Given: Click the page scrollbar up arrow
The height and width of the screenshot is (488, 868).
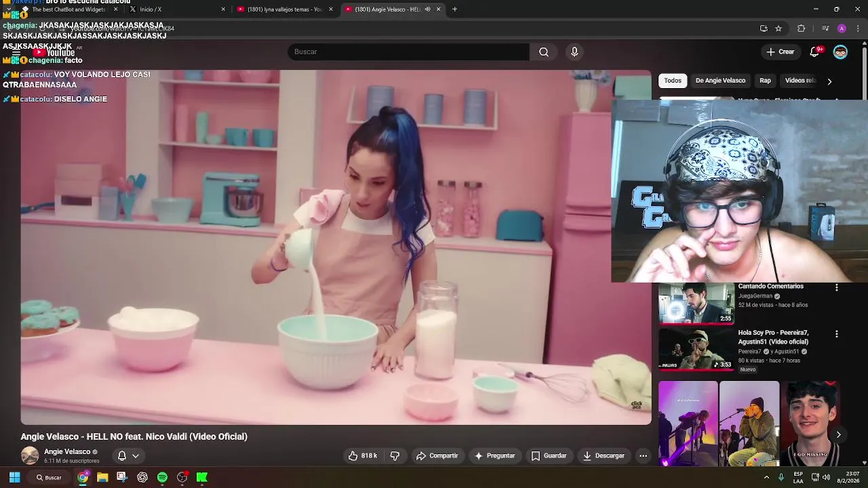Looking at the screenshot, I should point(864,45).
